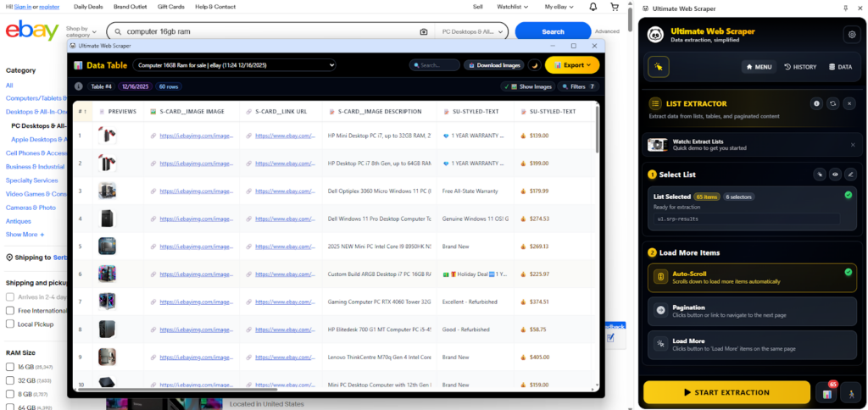The width and height of the screenshot is (868, 410).
Task: Open the eBay shopping cart
Action: click(615, 7)
